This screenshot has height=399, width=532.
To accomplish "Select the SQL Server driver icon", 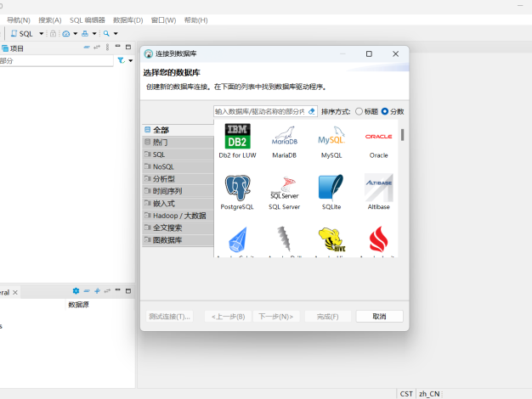I will click(x=285, y=188).
